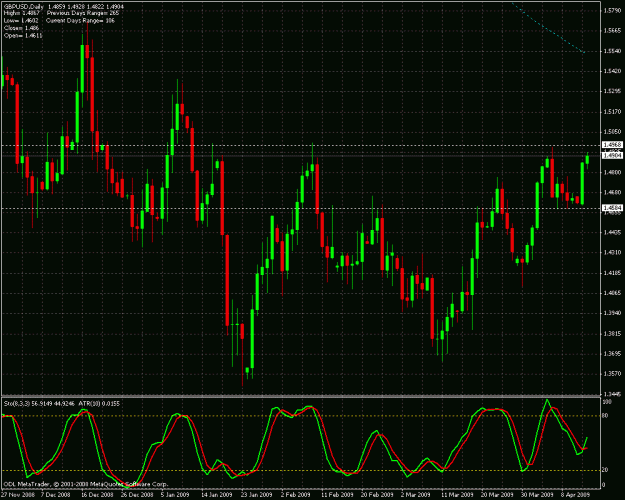Click the 1.3695 price axis label
The height and width of the screenshot is (500, 625).
click(x=613, y=354)
